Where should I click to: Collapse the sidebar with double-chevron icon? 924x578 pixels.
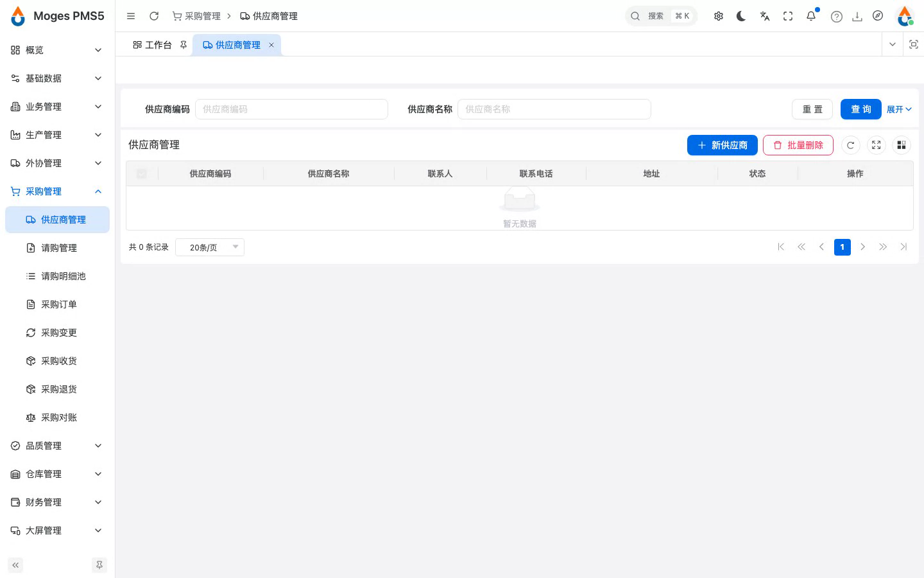pyautogui.click(x=15, y=565)
